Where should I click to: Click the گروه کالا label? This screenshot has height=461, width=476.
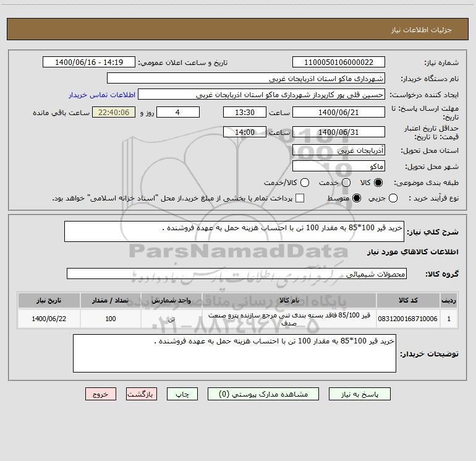click(442, 274)
